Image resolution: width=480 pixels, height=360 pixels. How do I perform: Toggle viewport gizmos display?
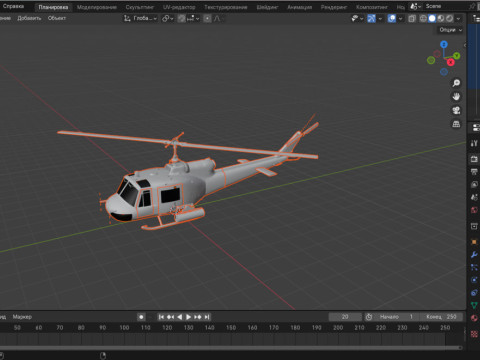click(x=371, y=19)
